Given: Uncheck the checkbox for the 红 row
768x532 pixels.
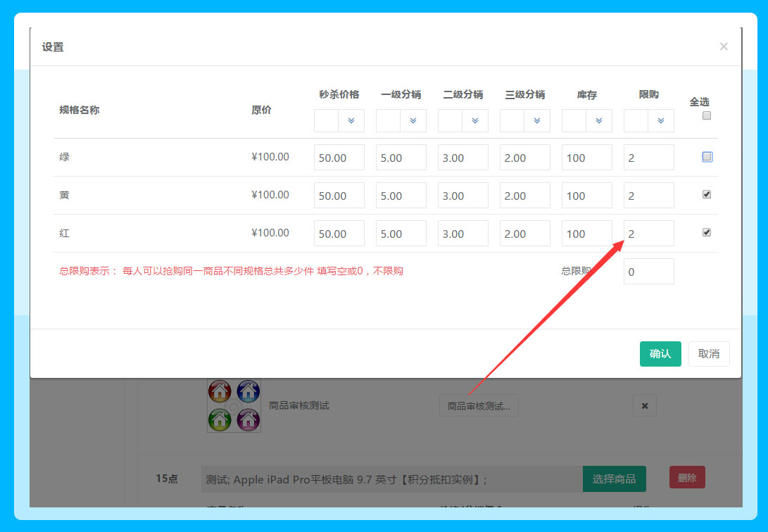Looking at the screenshot, I should tap(707, 233).
